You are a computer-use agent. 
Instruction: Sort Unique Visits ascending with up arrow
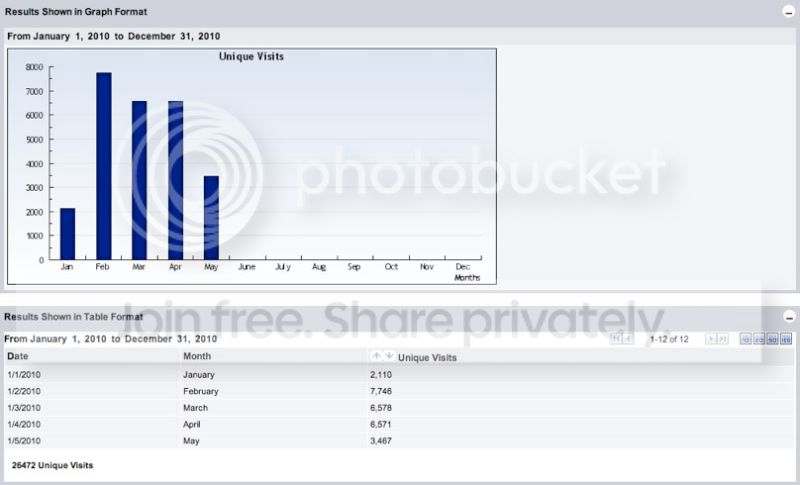[x=376, y=356]
